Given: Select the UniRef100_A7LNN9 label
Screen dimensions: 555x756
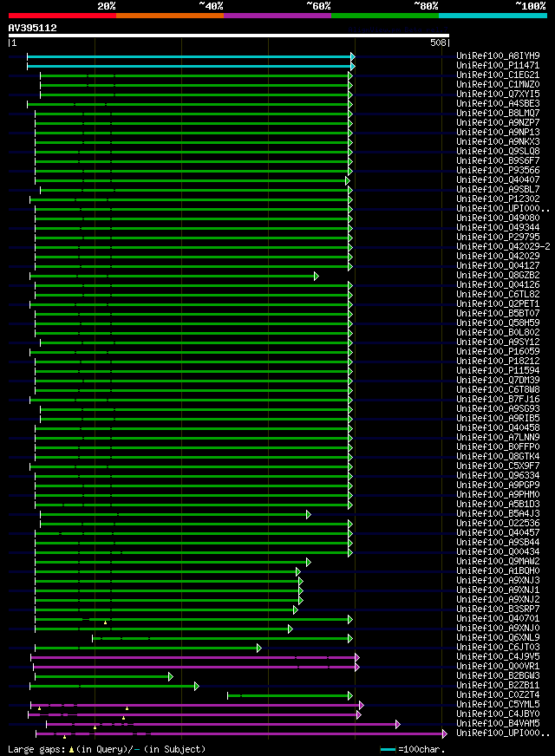Looking at the screenshot, I should 498,437.
